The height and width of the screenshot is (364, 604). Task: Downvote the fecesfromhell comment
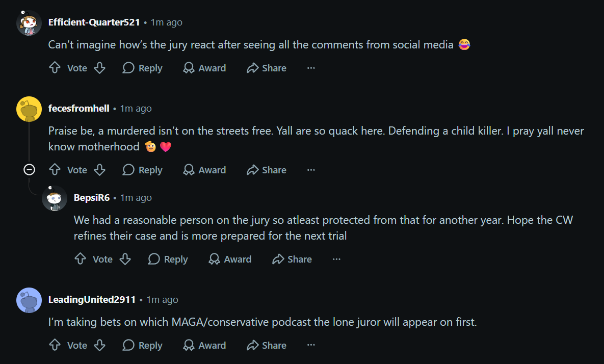point(100,170)
